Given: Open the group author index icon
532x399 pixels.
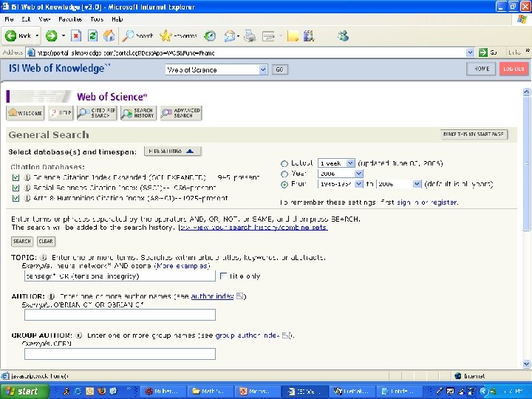Looking at the screenshot, I should 286,335.
